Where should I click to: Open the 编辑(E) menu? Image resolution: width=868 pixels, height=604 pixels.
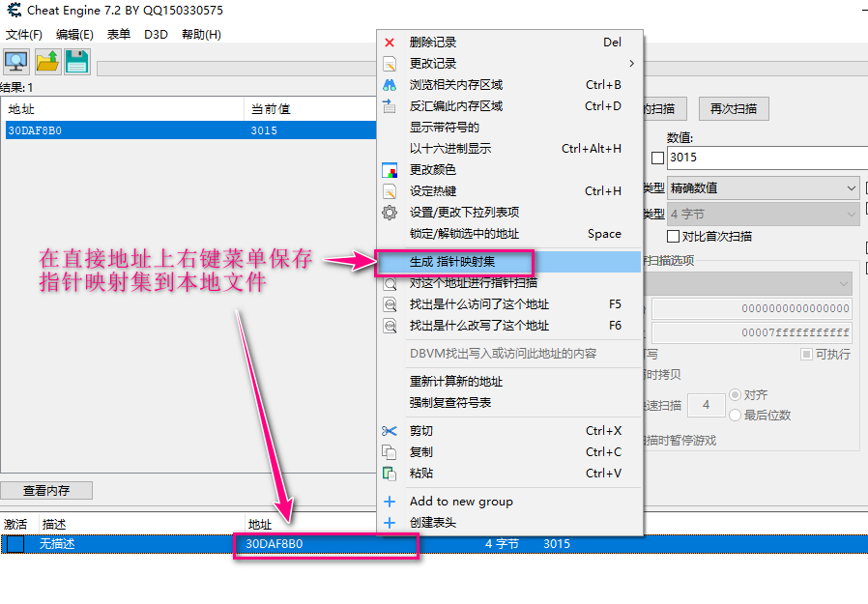click(x=74, y=35)
